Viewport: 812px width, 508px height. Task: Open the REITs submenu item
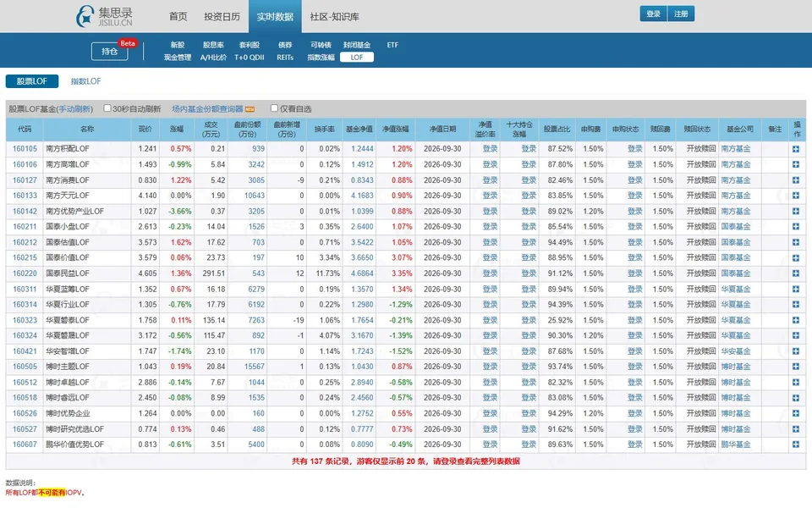(285, 58)
